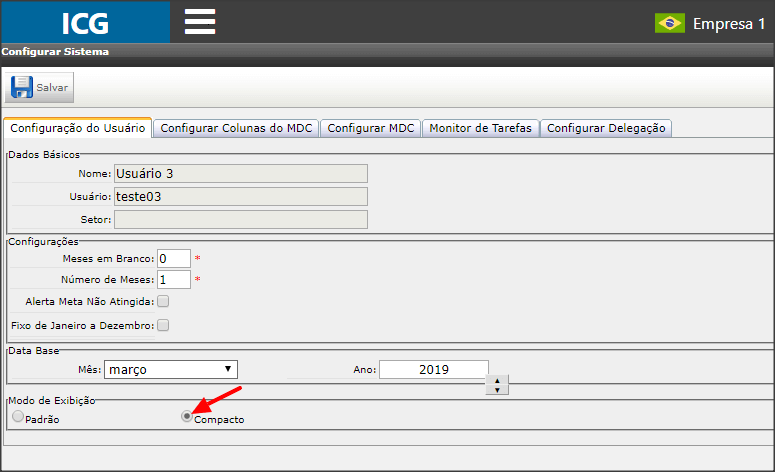The image size is (775, 472).
Task: Click the Ano field showing 2019
Action: (x=434, y=370)
